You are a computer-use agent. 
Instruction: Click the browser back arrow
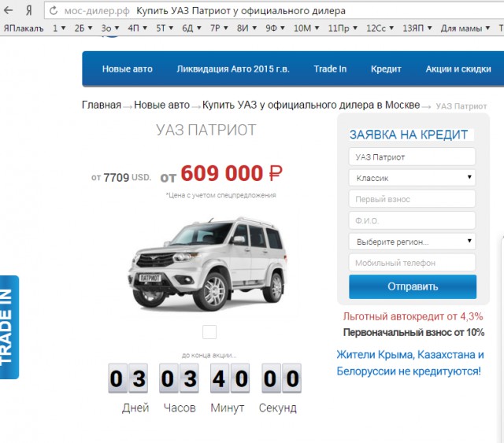[9, 10]
